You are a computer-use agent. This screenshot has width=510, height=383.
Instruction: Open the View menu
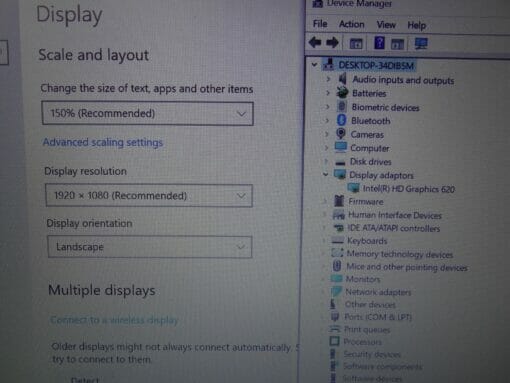click(x=386, y=25)
